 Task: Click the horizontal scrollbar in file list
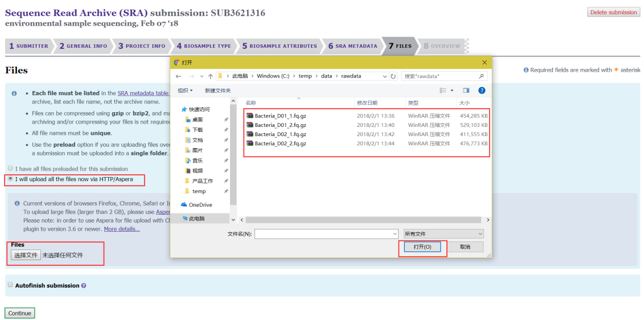364,220
